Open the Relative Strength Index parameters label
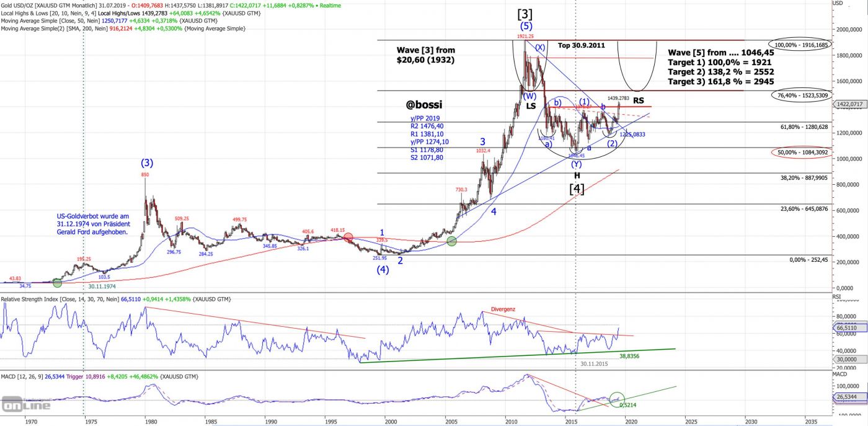This screenshot has height=426, width=868. click(43, 300)
